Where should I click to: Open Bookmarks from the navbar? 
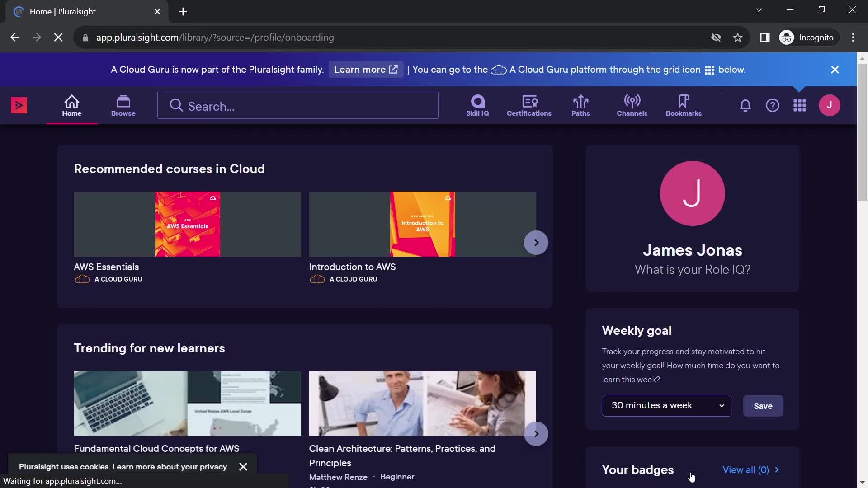coord(684,106)
